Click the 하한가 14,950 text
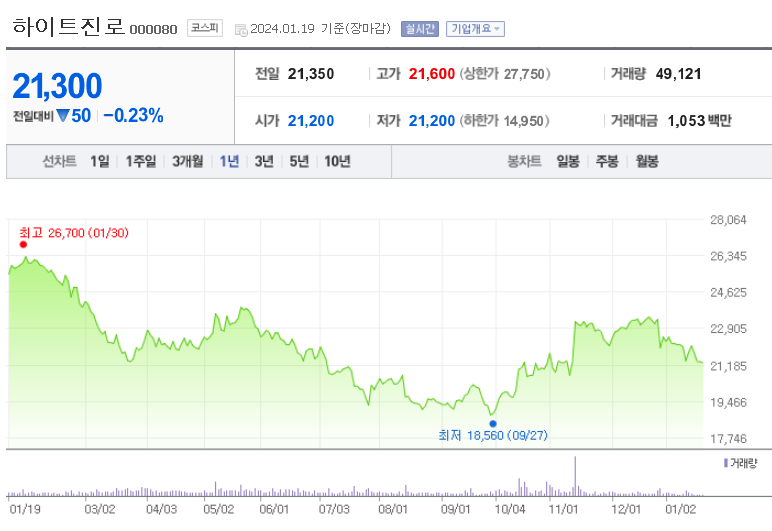 pyautogui.click(x=504, y=121)
